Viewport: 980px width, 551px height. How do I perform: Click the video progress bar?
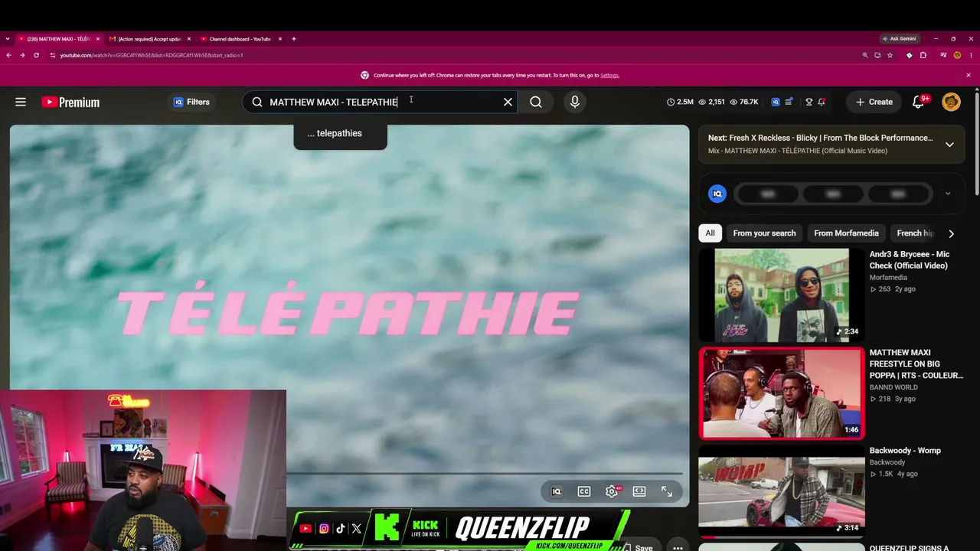[485, 474]
